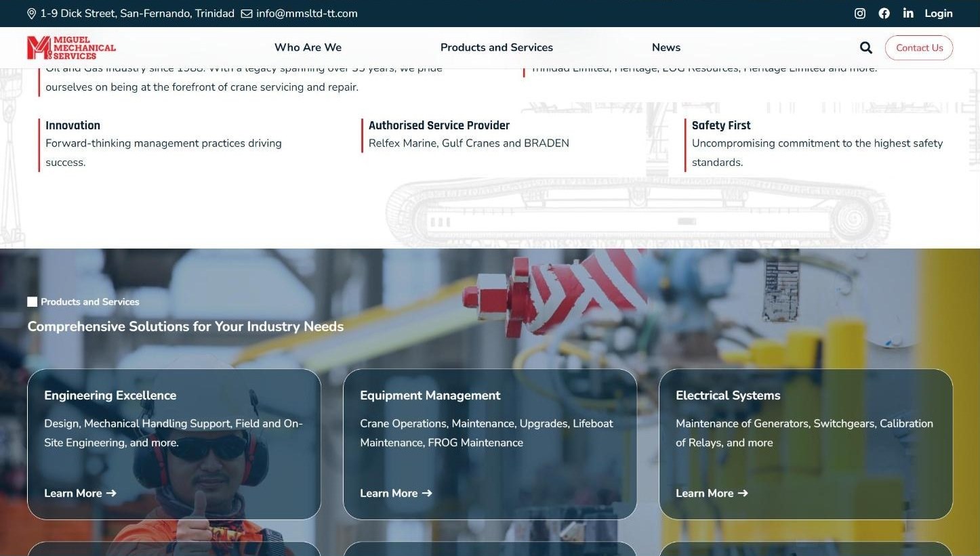The image size is (980, 556).
Task: Click the Miguel Mechanical Services logo
Action: (71, 47)
